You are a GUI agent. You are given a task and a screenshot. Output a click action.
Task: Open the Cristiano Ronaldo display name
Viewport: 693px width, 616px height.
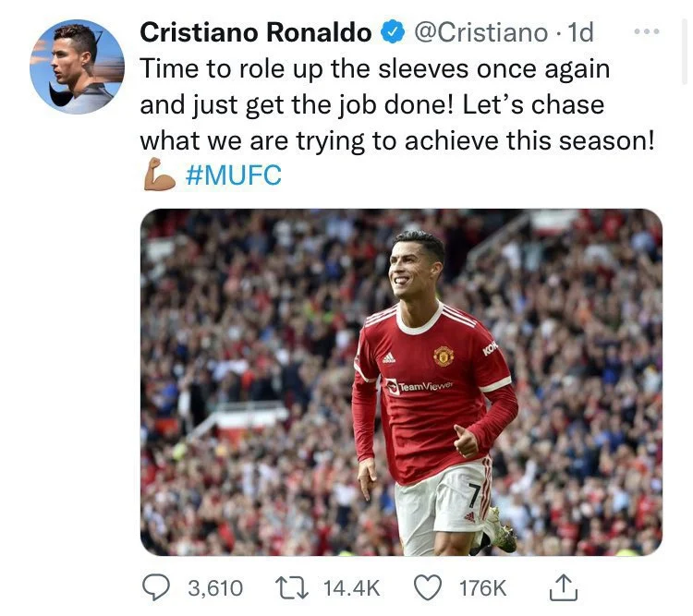tap(256, 32)
